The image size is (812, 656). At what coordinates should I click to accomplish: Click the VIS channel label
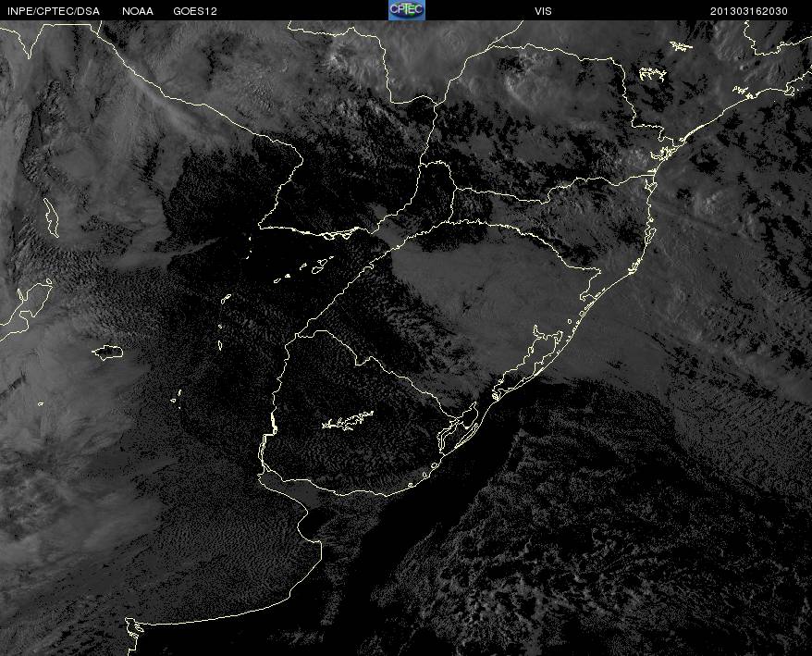click(543, 11)
